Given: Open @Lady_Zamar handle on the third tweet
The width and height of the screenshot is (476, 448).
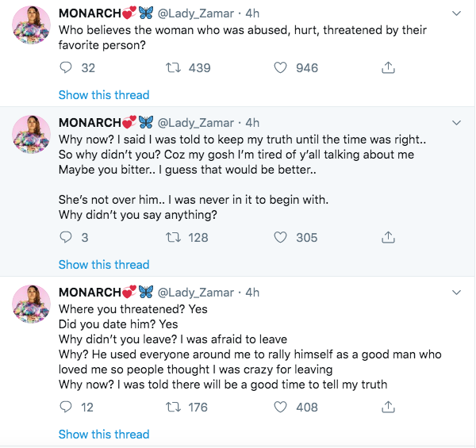Looking at the screenshot, I should pyautogui.click(x=196, y=293).
